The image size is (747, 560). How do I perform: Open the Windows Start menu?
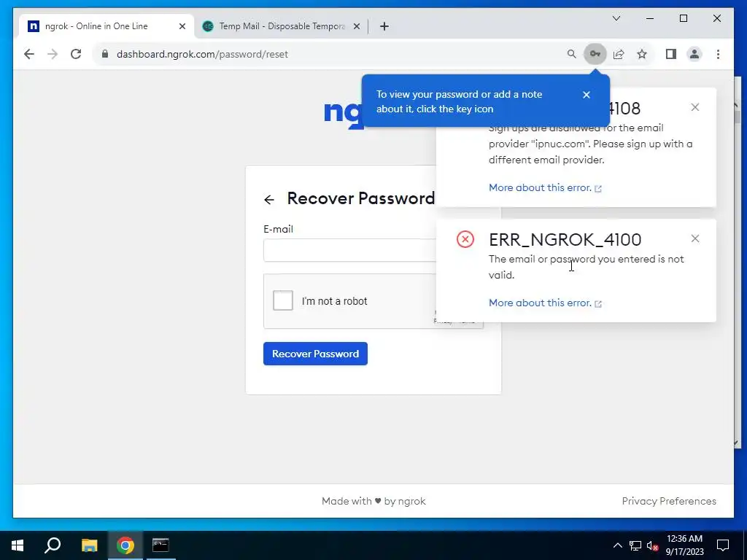(x=18, y=545)
